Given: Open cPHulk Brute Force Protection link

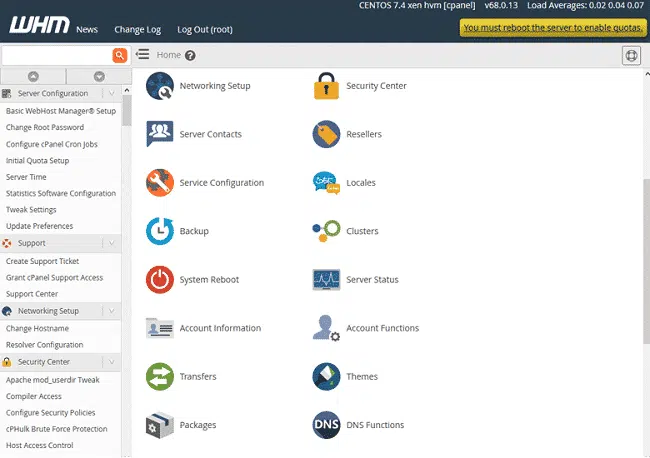Looking at the screenshot, I should pos(56,429).
